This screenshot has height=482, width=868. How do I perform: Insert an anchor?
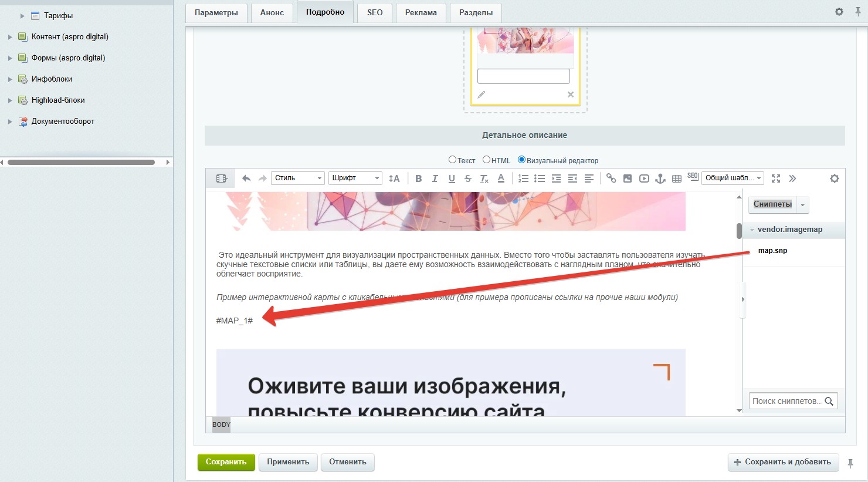point(660,178)
